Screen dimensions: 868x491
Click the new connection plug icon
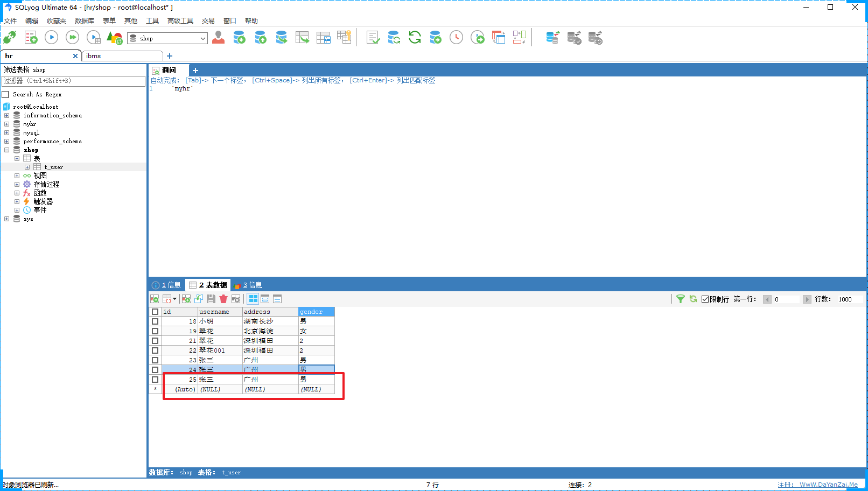[x=10, y=38]
